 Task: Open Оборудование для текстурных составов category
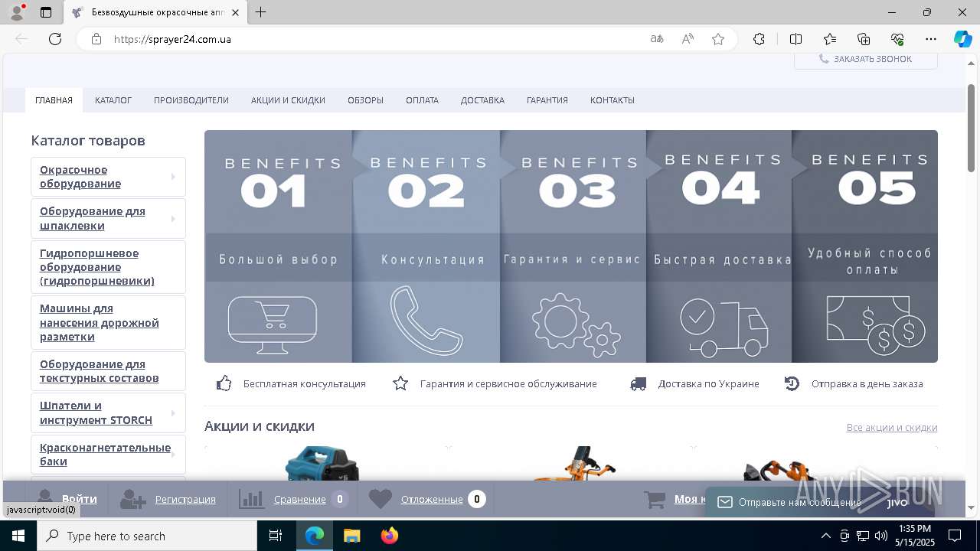pos(100,371)
